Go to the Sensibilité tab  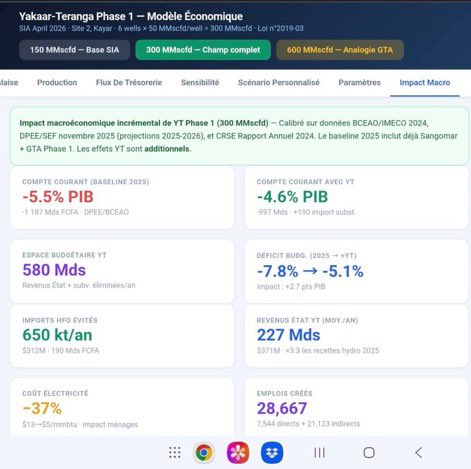[x=200, y=83]
